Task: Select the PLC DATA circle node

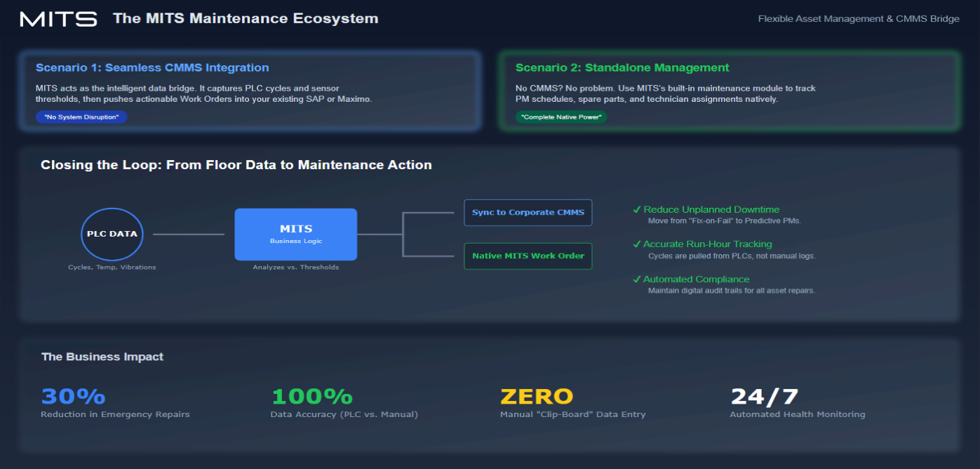Action: tap(112, 234)
